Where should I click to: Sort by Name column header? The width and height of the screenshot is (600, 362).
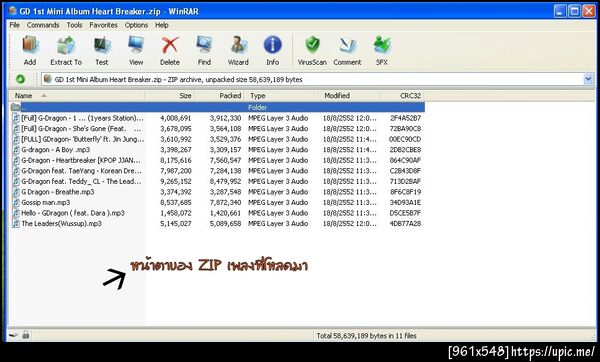click(x=77, y=96)
